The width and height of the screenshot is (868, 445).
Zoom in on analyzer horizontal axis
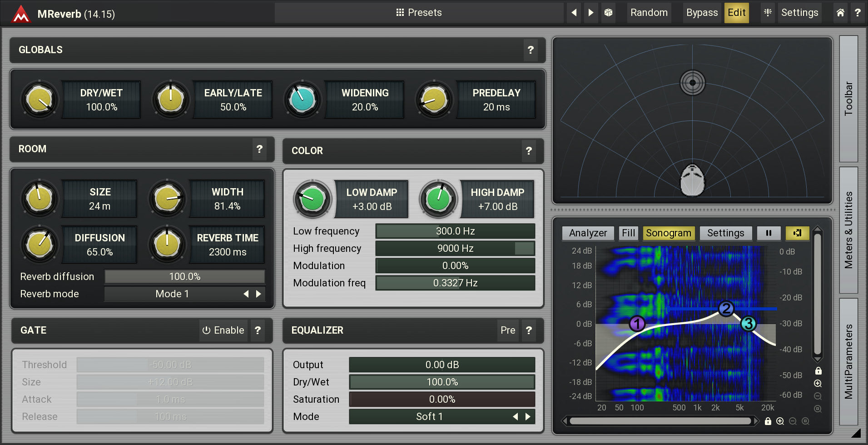click(x=780, y=421)
